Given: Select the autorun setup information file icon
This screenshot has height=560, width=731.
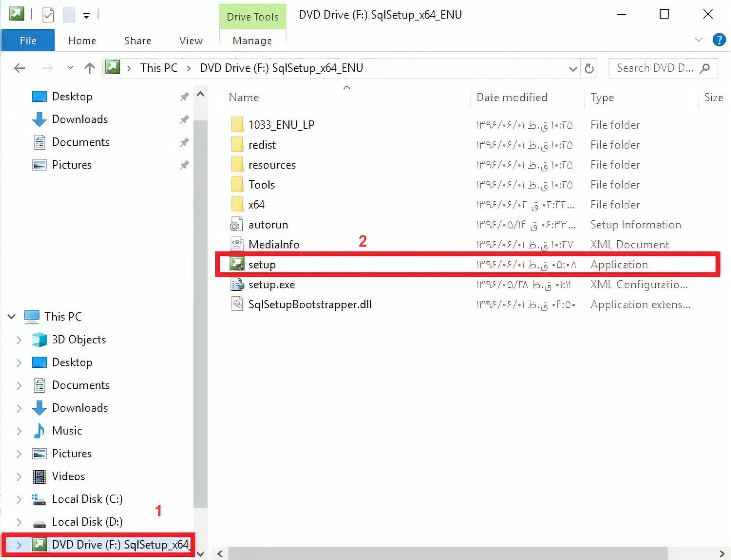Looking at the screenshot, I should 237,224.
